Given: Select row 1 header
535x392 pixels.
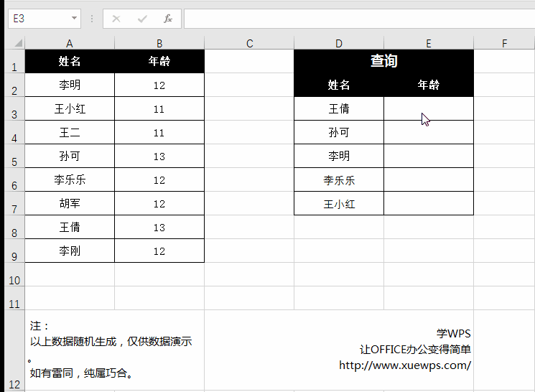Looking at the screenshot, I should pos(14,62).
